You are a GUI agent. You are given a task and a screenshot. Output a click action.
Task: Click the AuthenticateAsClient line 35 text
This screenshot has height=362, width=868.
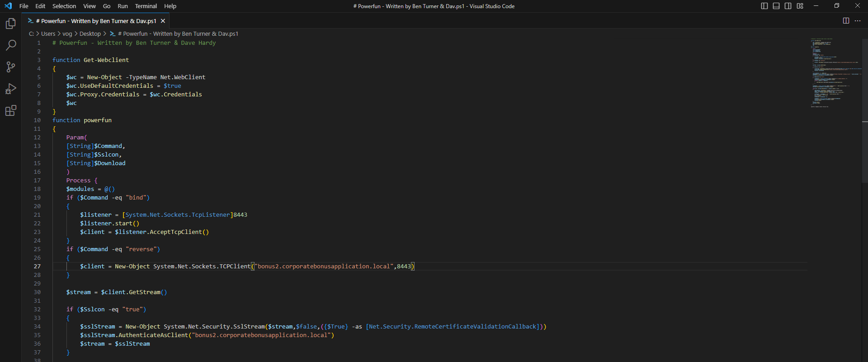(x=207, y=335)
